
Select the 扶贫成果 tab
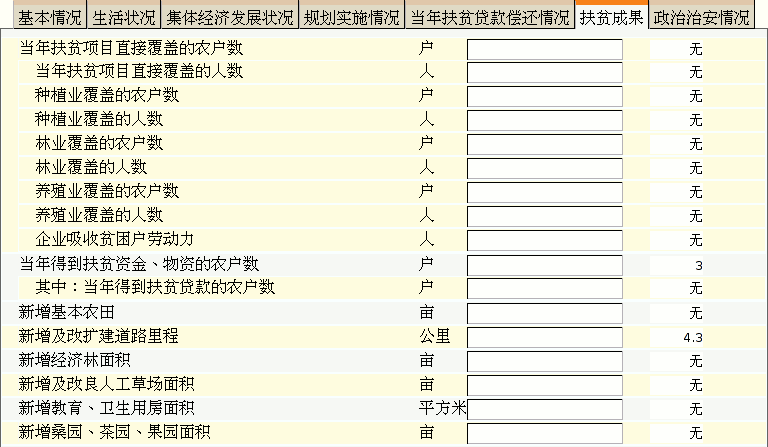[x=612, y=18]
